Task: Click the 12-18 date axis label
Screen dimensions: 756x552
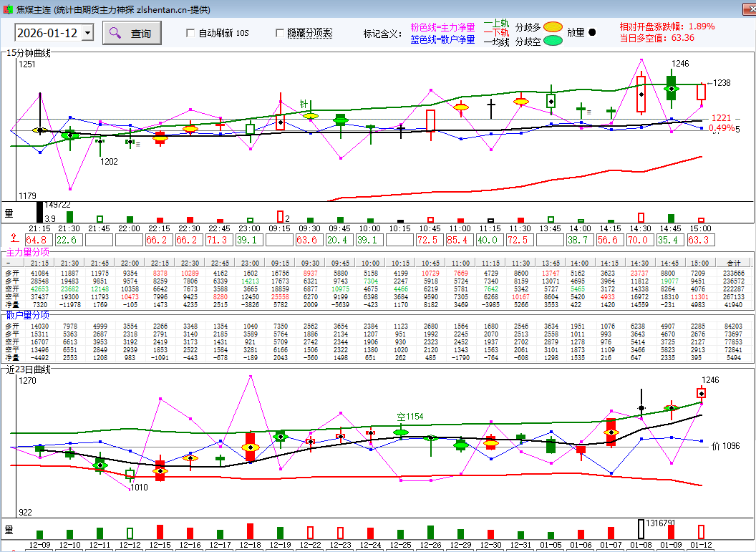Action: [x=251, y=545]
